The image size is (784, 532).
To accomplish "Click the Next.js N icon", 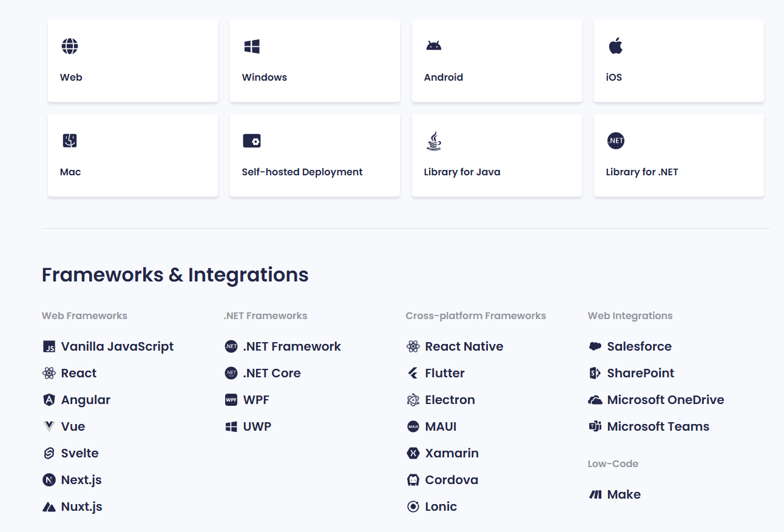I will click(x=49, y=480).
